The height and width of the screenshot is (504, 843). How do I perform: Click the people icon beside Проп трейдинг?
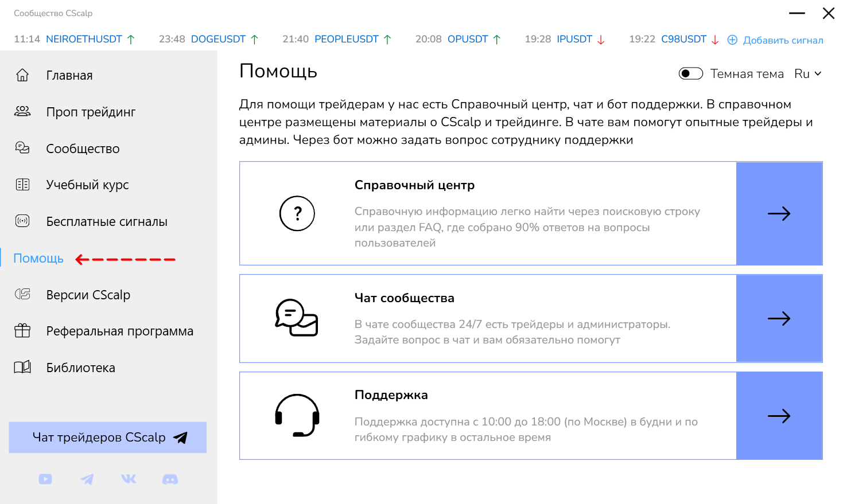pos(22,112)
